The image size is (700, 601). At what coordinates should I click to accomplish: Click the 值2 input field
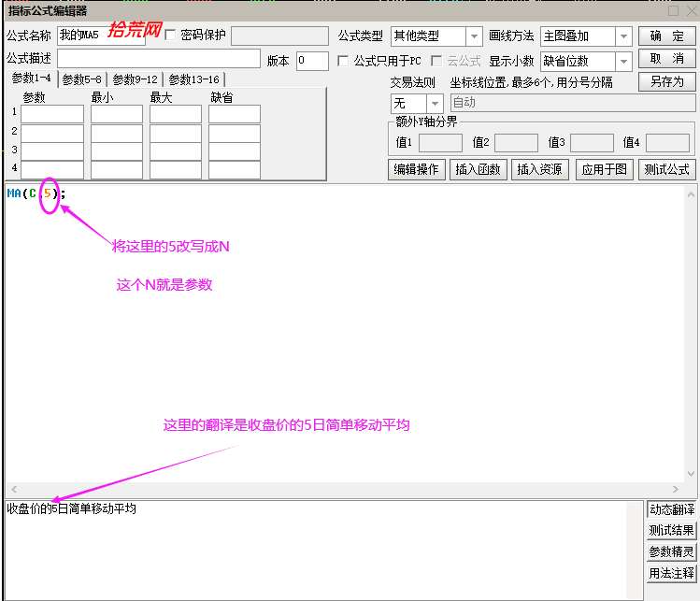click(516, 143)
